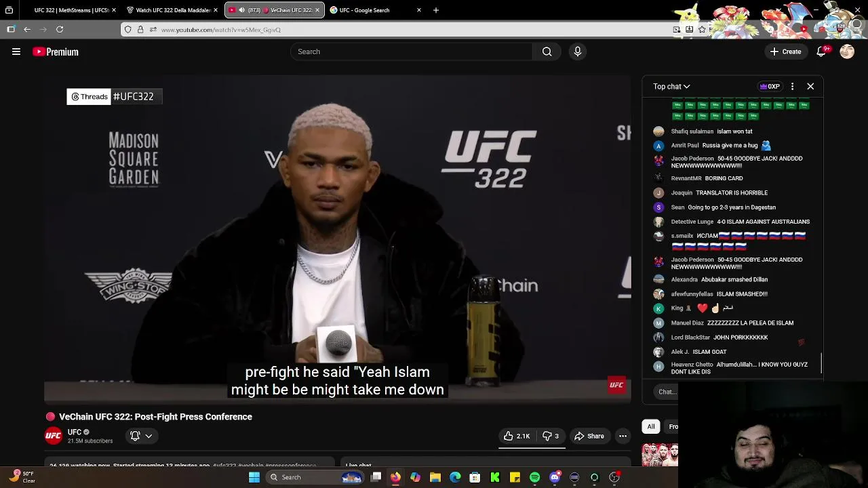Go to YouTube Premium home logo
The width and height of the screenshot is (868, 488).
tap(56, 52)
